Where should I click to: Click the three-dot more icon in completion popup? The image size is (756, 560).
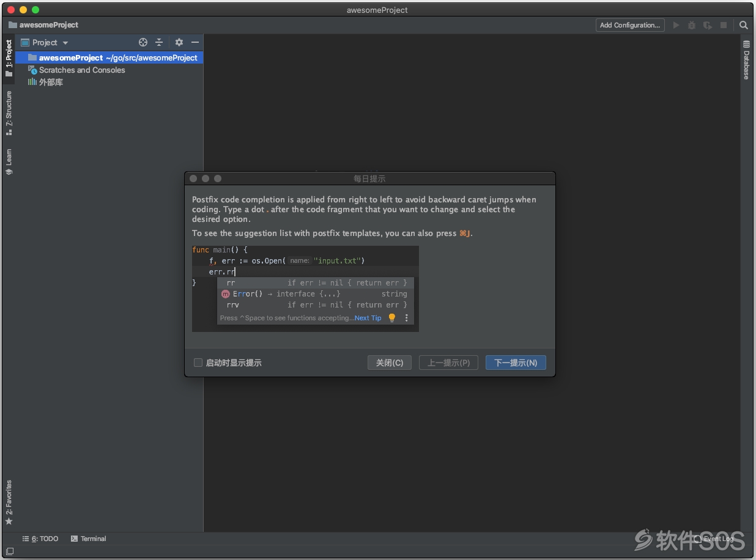pos(407,318)
